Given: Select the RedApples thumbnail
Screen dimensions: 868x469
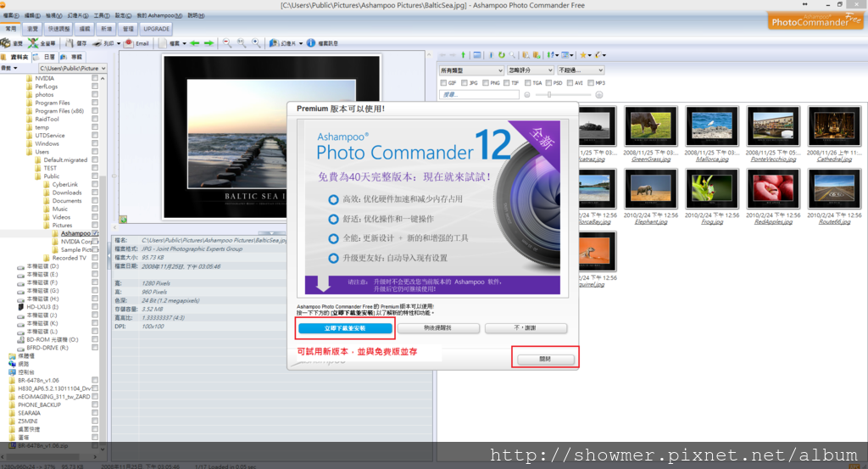Looking at the screenshot, I should pos(773,188).
